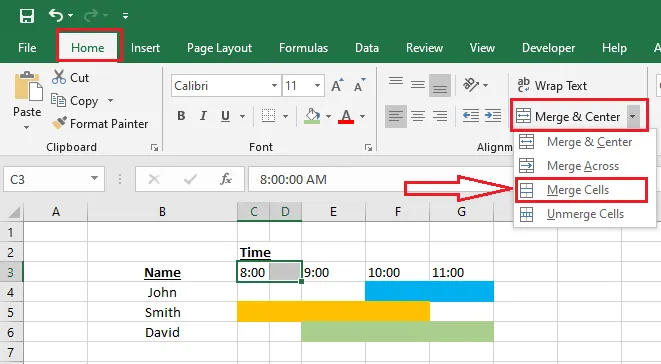Open the Developer tab
The width and height of the screenshot is (661, 364).
coord(548,48)
